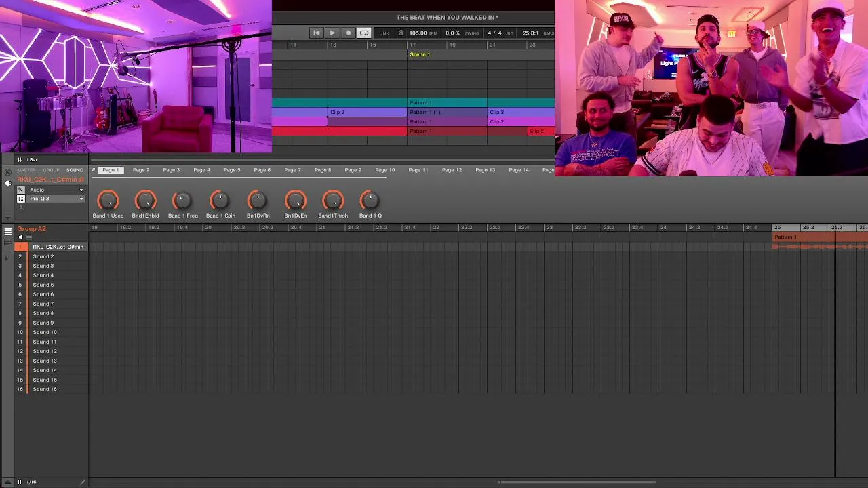The height and width of the screenshot is (488, 868).
Task: Click the step grid icon at bottom left
Action: point(20,482)
